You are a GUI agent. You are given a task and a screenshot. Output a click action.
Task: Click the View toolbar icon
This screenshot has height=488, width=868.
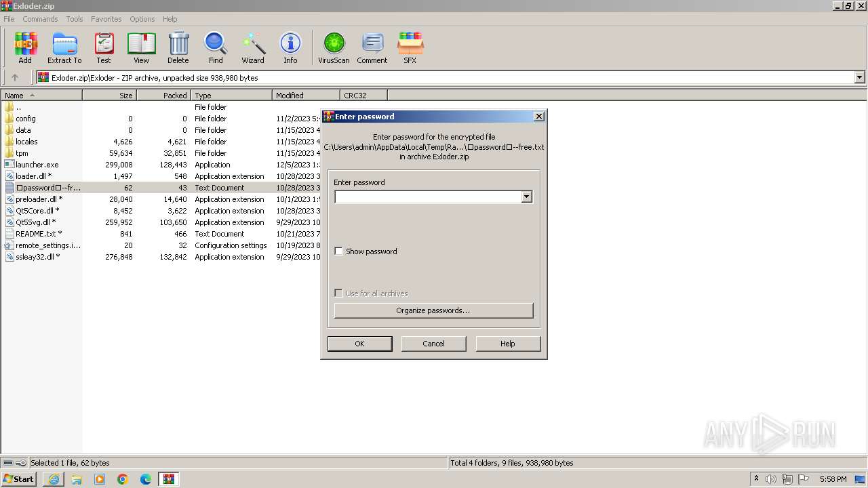pyautogui.click(x=141, y=47)
